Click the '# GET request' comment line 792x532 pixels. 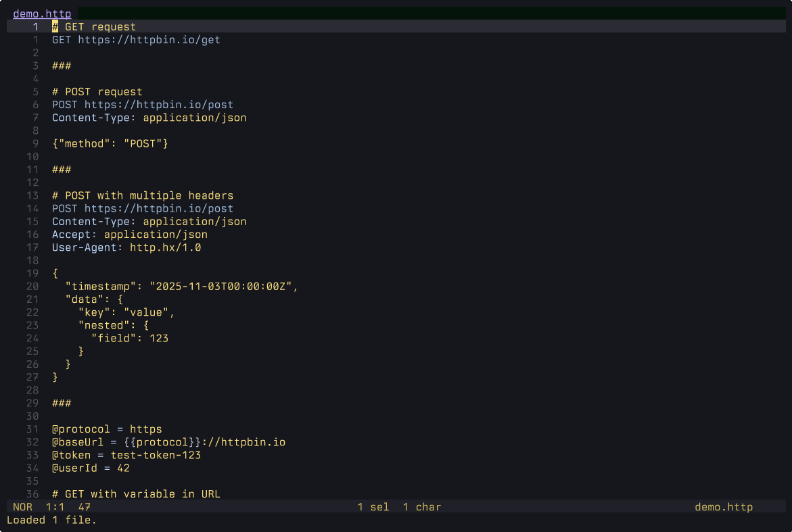pyautogui.click(x=94, y=27)
